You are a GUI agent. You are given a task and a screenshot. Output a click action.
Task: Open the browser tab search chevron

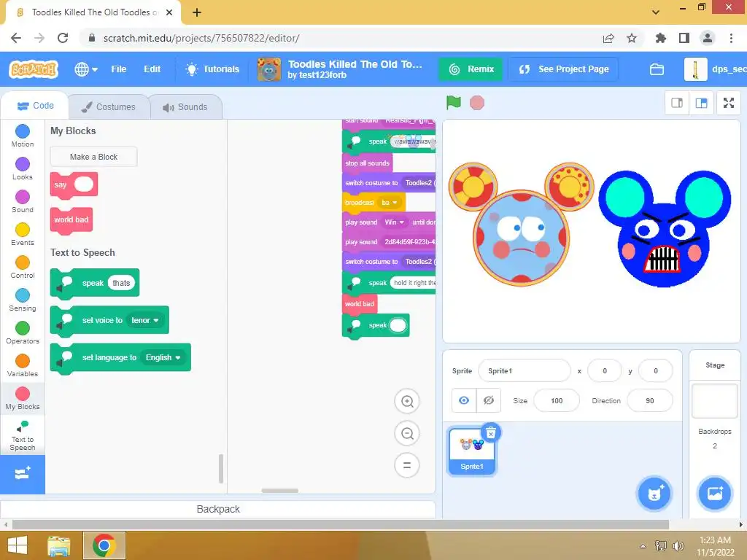pos(656,12)
